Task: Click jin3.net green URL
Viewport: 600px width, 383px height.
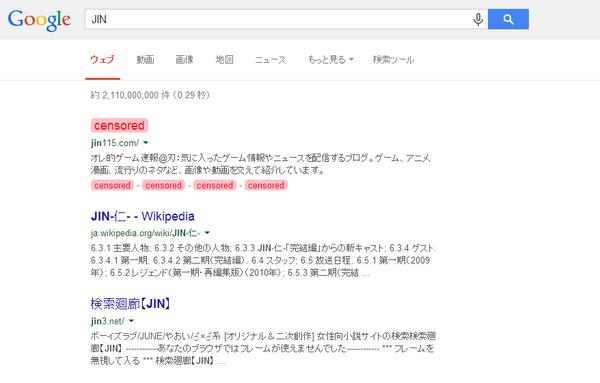Action: click(108, 321)
